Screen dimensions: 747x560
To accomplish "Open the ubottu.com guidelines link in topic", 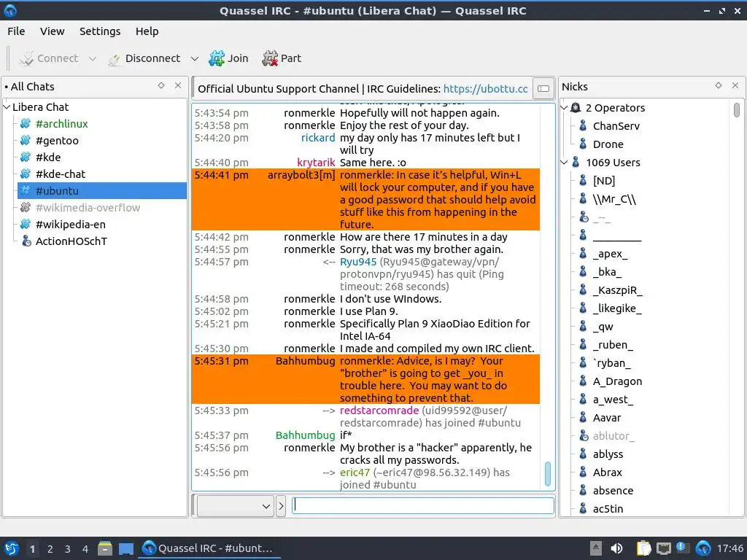I will pyautogui.click(x=485, y=89).
